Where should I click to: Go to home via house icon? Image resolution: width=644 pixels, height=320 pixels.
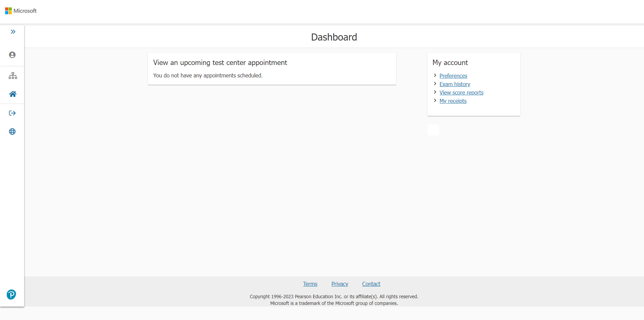pos(13,94)
